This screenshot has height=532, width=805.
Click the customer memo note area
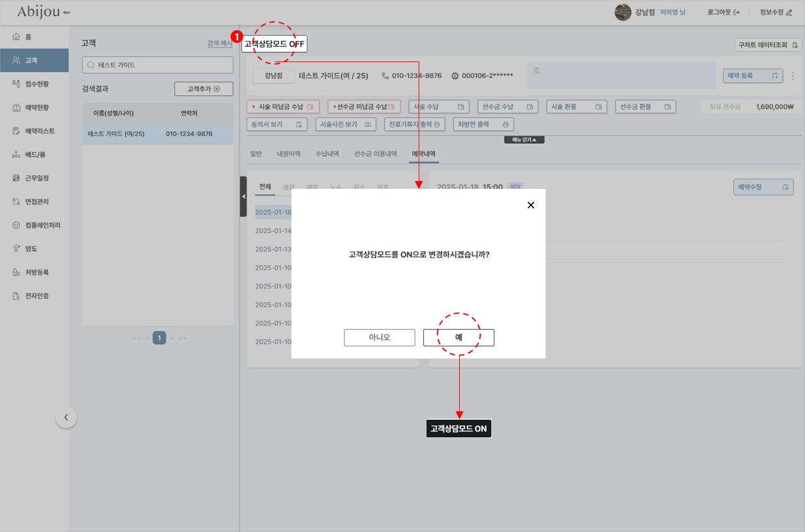[x=621, y=76]
